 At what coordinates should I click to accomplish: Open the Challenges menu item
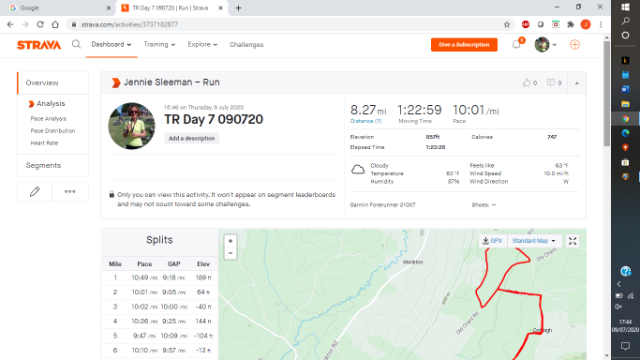246,44
